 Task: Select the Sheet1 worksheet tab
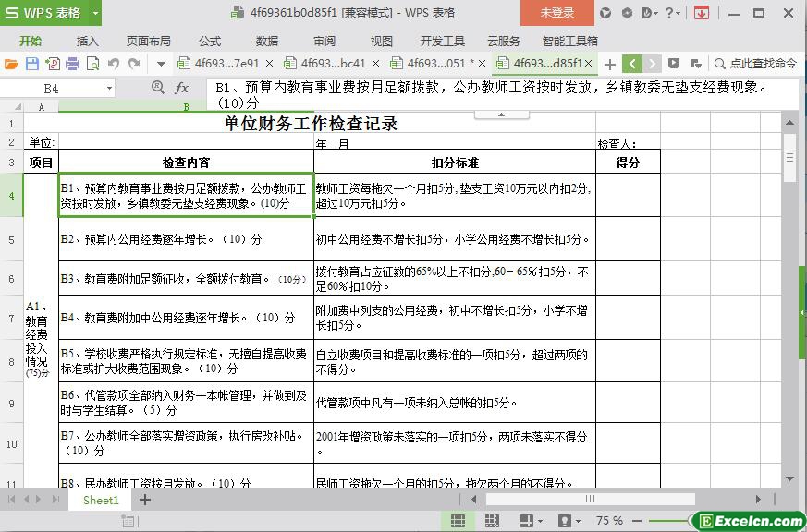coord(101,500)
